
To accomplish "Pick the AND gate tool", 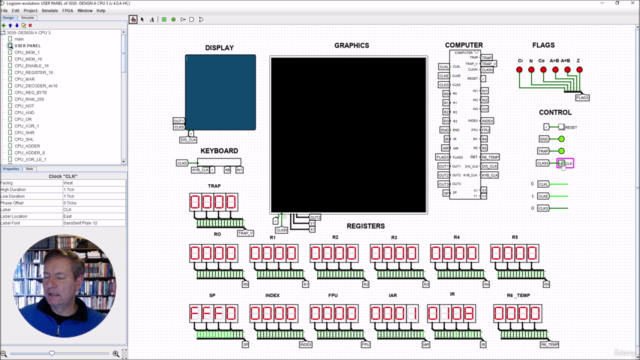I will 192,19.
